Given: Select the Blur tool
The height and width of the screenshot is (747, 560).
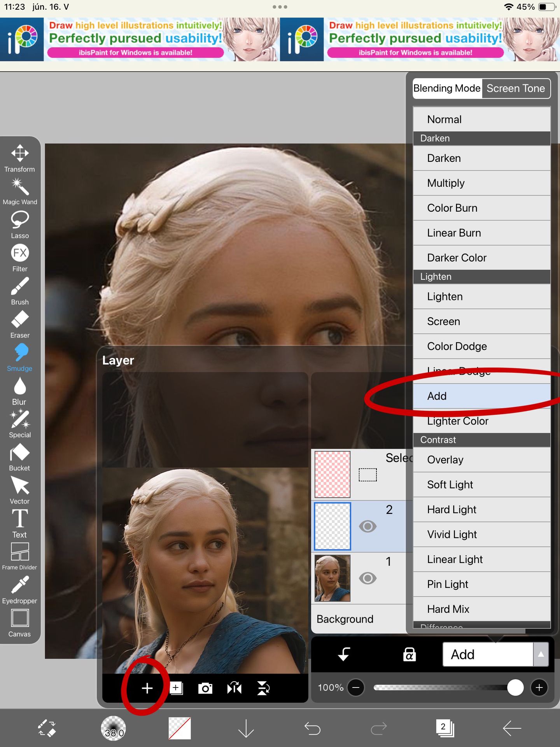Looking at the screenshot, I should tap(20, 391).
